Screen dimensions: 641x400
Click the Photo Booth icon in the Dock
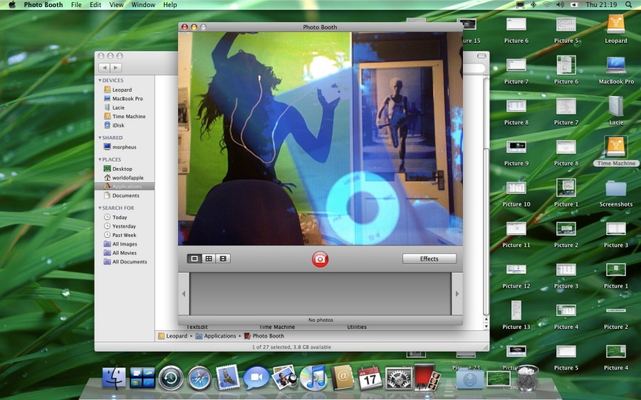pos(427,377)
